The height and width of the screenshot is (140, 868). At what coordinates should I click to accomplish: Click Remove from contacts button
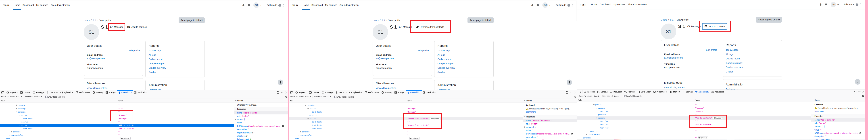coord(430,27)
